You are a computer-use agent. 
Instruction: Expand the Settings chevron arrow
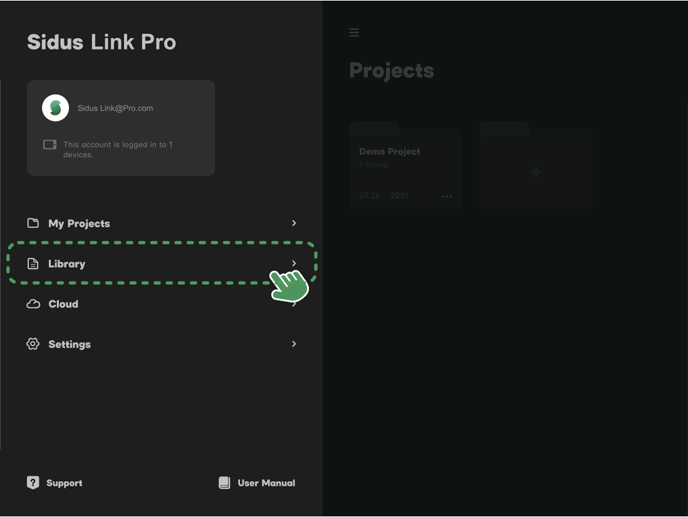click(294, 344)
